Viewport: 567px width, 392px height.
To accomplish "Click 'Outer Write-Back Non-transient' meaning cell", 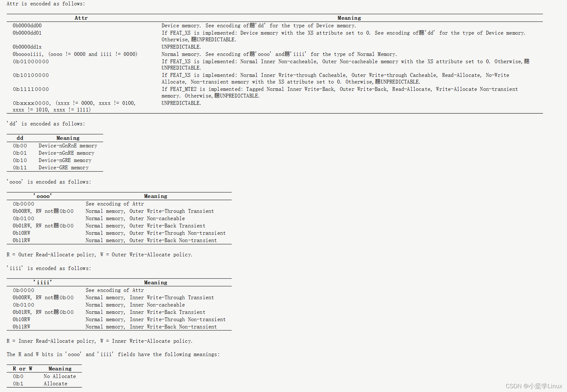I will tap(151, 240).
